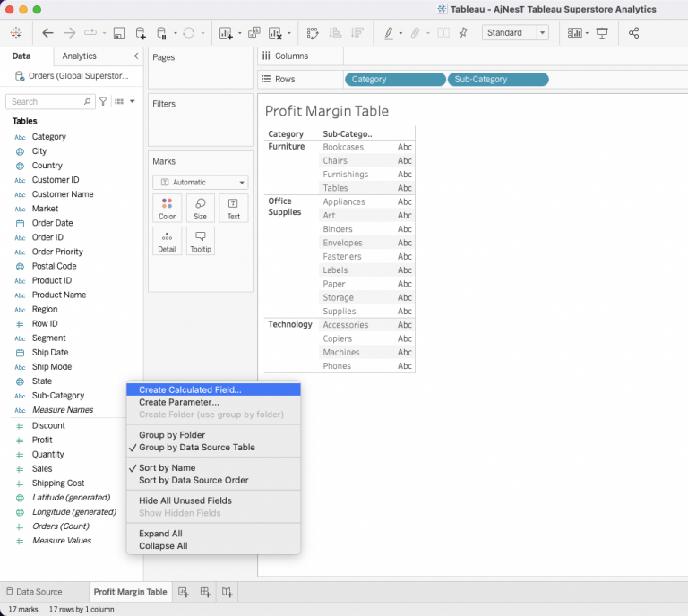Switch to the Analytics tab
This screenshot has width=688, height=616.
[80, 56]
